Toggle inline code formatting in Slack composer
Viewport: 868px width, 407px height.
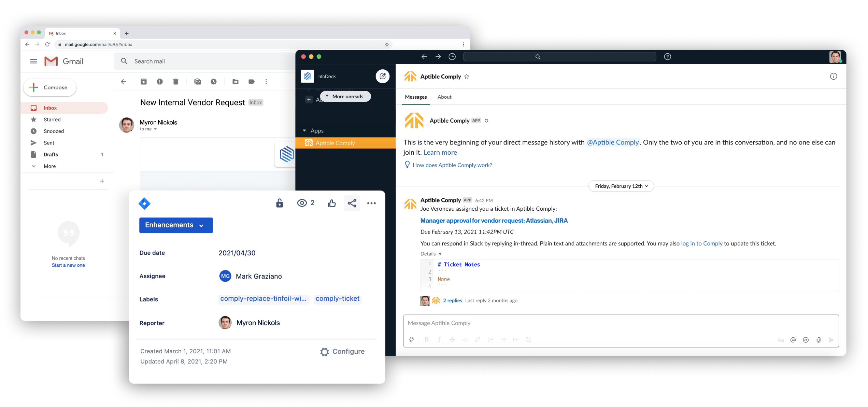[x=465, y=340]
